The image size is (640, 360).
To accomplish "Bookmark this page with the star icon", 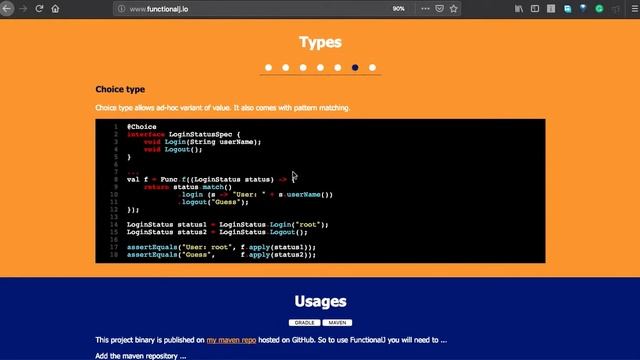I will click(453, 9).
